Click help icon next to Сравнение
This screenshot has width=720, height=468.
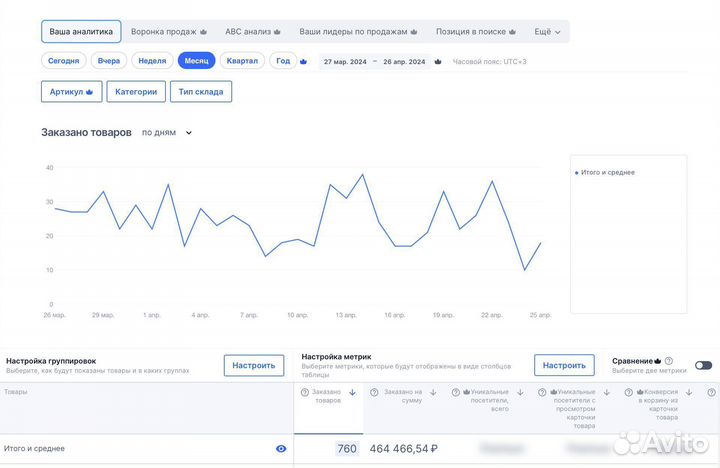click(x=668, y=361)
